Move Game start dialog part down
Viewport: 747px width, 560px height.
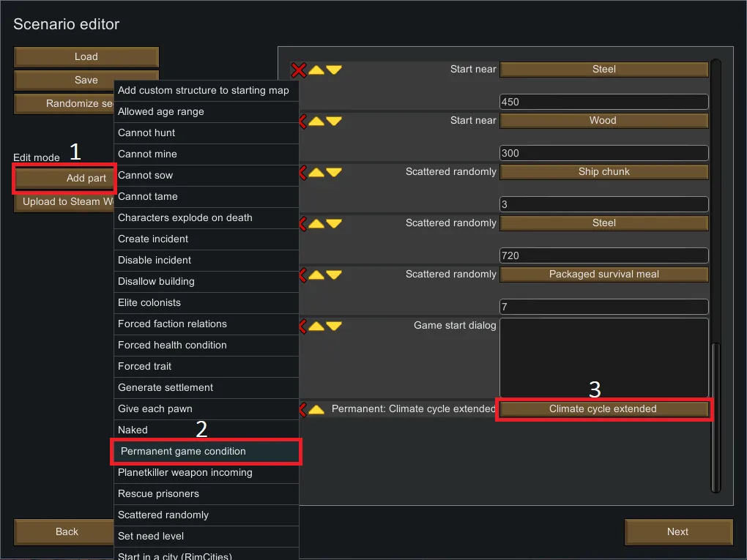334,326
